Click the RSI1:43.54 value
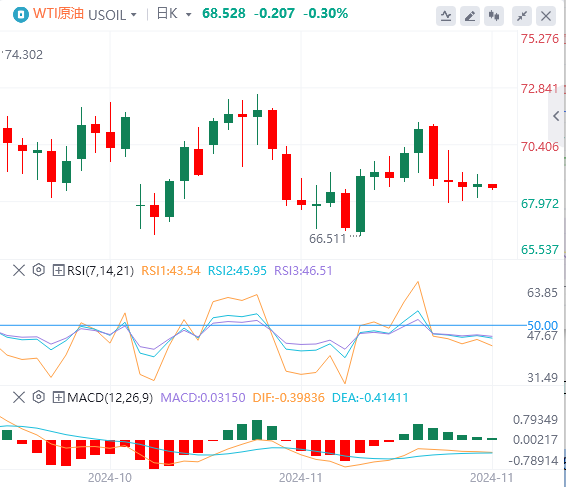The image size is (566, 487). click(x=171, y=270)
